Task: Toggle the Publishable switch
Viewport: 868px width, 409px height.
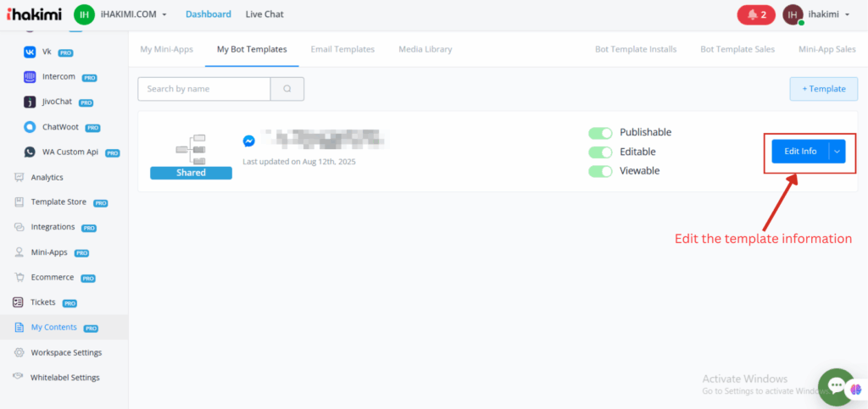Action: 600,133
